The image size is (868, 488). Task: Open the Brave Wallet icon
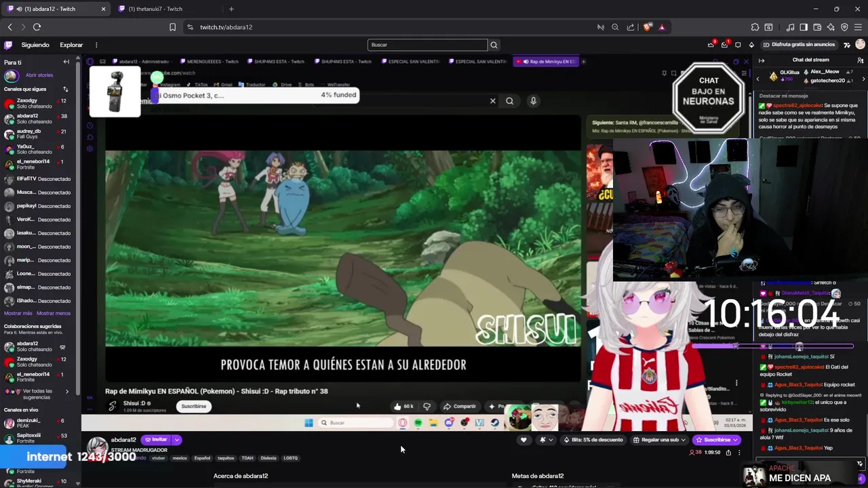[817, 27]
